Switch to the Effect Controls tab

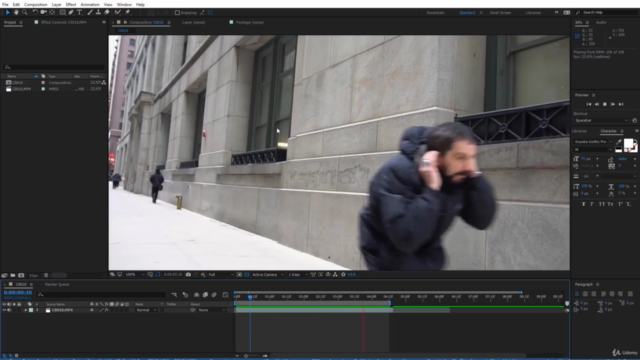pyautogui.click(x=63, y=22)
